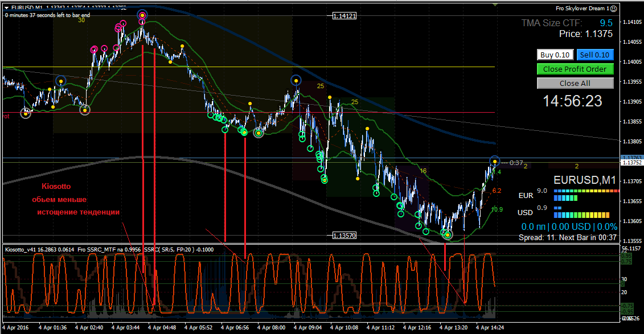Screen dimensions: 644x334
Task: Click the 1.13605 price axis label
Action: pos(633,221)
